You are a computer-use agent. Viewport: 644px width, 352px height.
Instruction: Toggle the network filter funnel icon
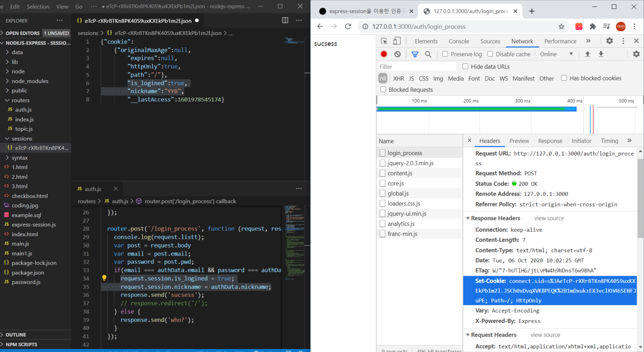[415, 54]
